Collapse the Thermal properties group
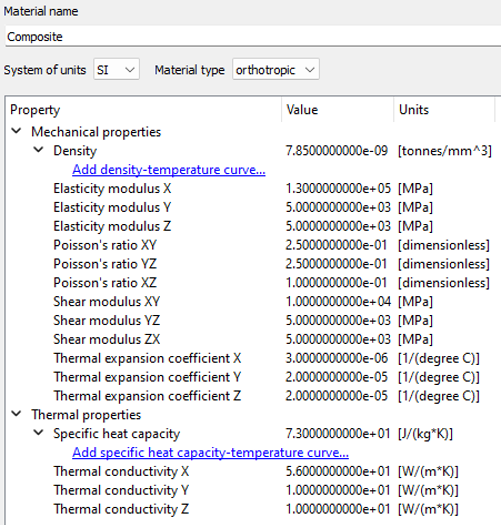This screenshot has width=501, height=525. pyautogui.click(x=16, y=414)
